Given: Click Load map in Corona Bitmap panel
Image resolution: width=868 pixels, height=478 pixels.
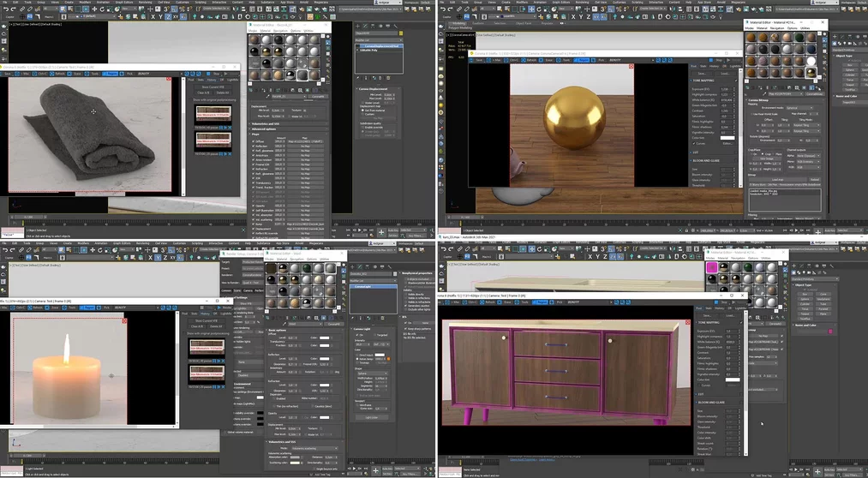Looking at the screenshot, I should coord(778,179).
